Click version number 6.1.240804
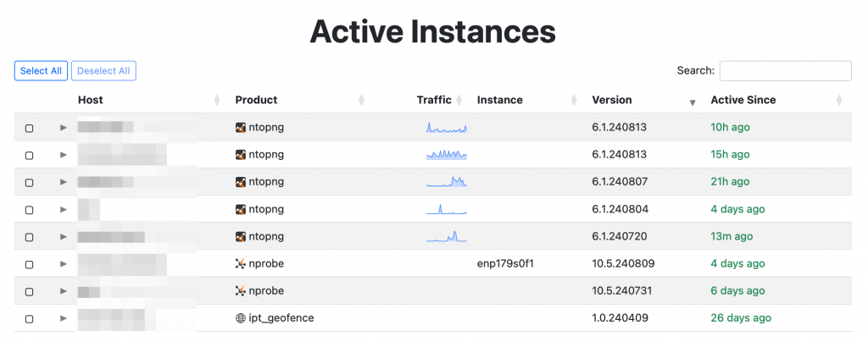Viewport: 868px width, 342px height. click(x=620, y=209)
